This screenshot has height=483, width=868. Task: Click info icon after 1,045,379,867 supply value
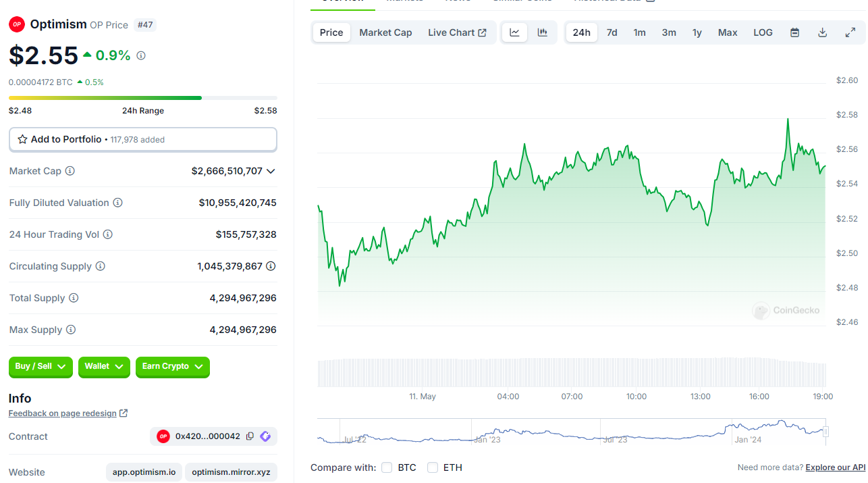pyautogui.click(x=271, y=266)
